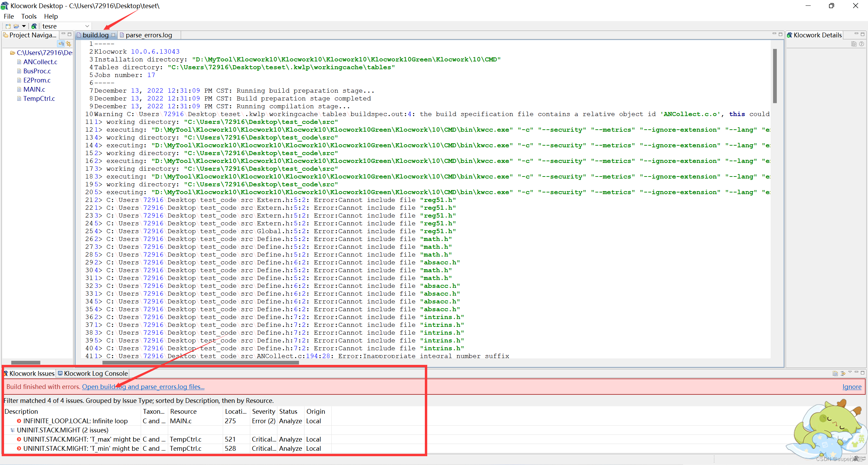Click Collapse All icon in Project Navigator
This screenshot has height=465, width=868.
[x=61, y=43]
